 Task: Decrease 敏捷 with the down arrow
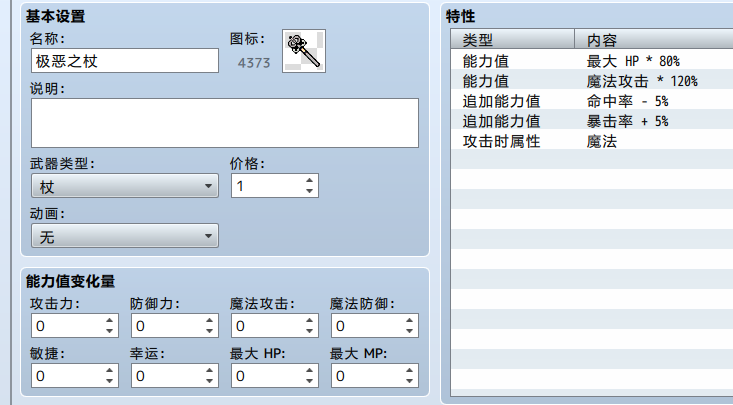109,381
